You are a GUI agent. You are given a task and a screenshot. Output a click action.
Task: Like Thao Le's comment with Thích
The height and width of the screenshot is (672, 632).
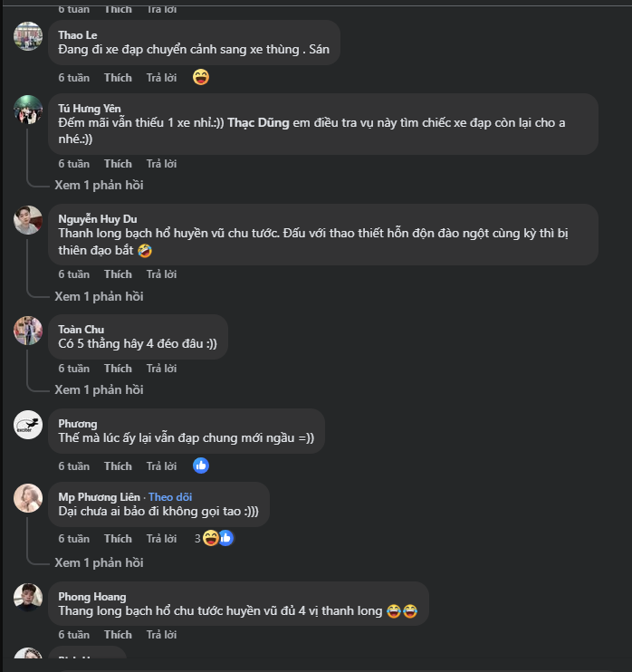(x=118, y=77)
